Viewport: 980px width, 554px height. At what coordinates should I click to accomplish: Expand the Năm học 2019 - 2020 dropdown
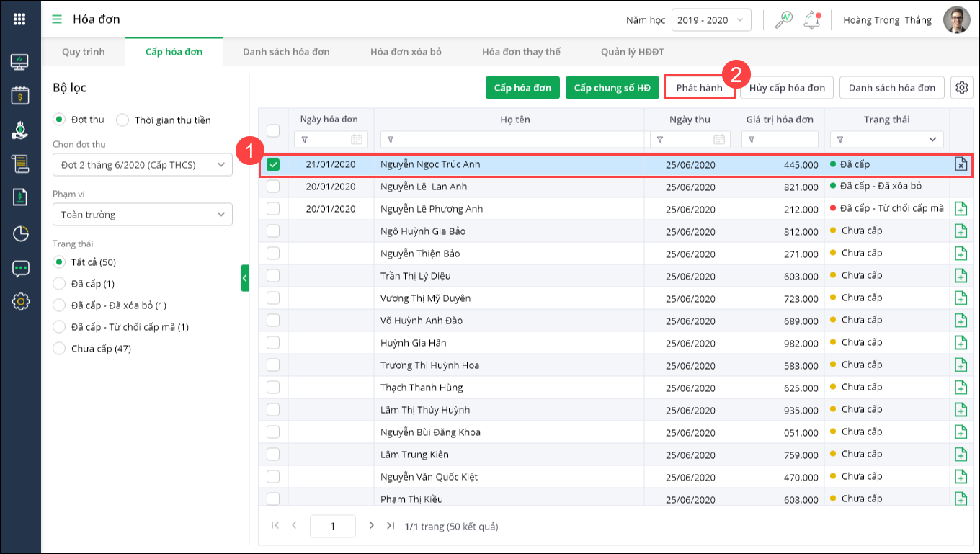click(x=710, y=20)
